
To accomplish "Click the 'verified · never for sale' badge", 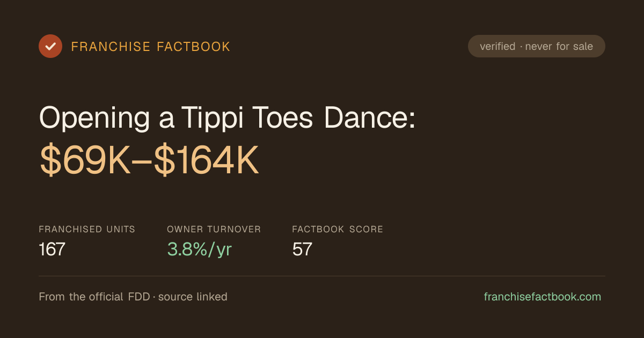I will click(537, 46).
